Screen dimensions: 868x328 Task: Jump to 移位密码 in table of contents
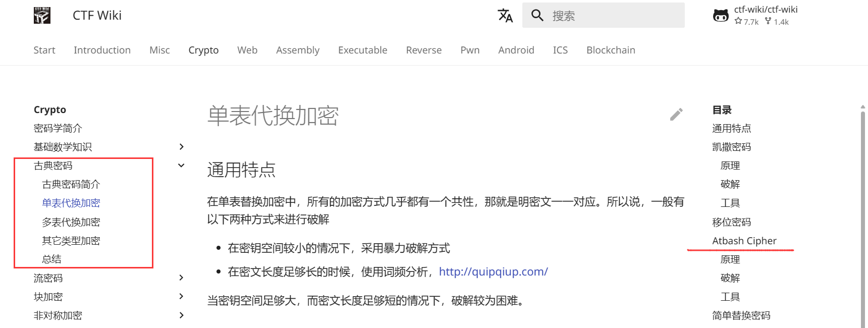731,222
